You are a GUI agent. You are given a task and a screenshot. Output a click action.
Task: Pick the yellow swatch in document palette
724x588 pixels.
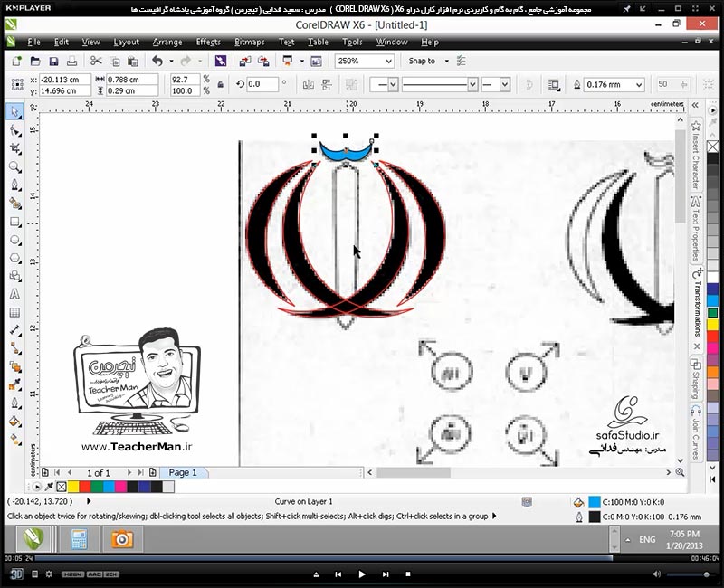point(73,487)
